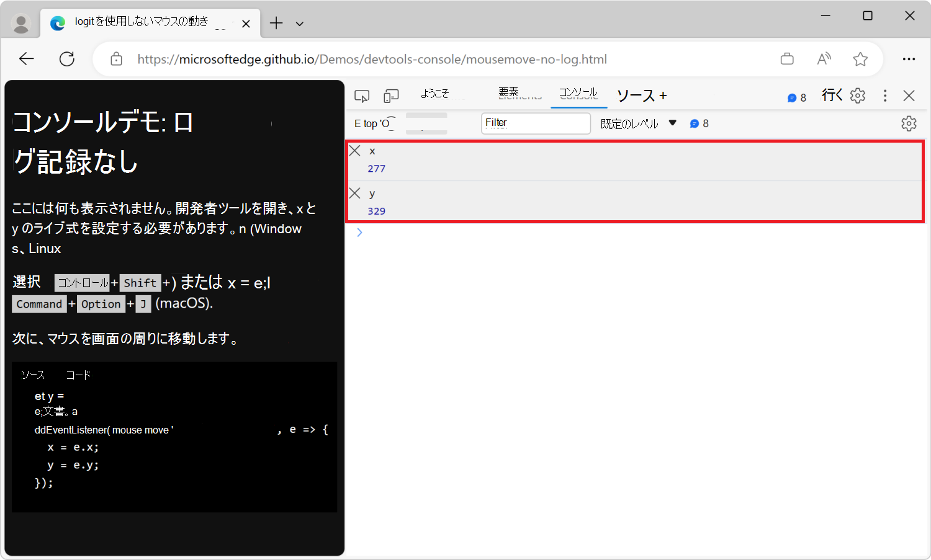Image resolution: width=931 pixels, height=560 pixels.
Task: Delete the y live expression
Action: point(354,193)
